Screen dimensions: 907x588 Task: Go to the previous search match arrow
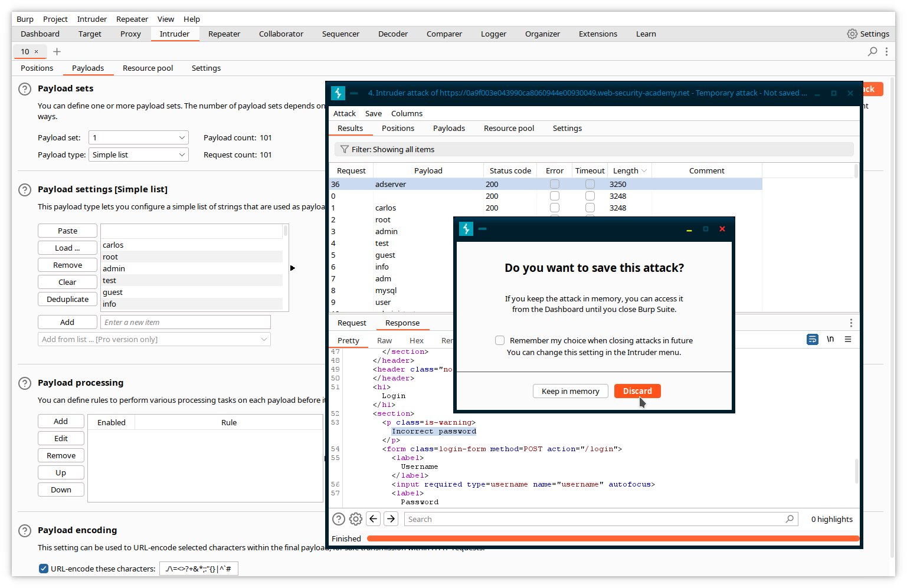[374, 519]
